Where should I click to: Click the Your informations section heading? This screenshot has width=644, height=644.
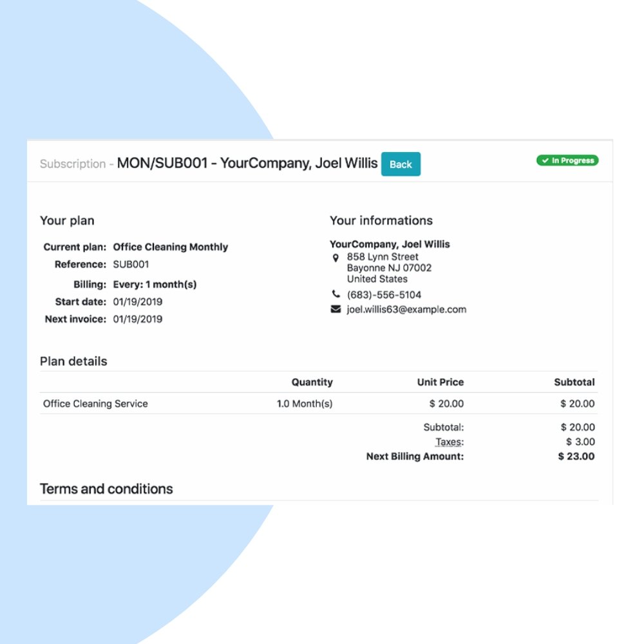[x=381, y=220]
